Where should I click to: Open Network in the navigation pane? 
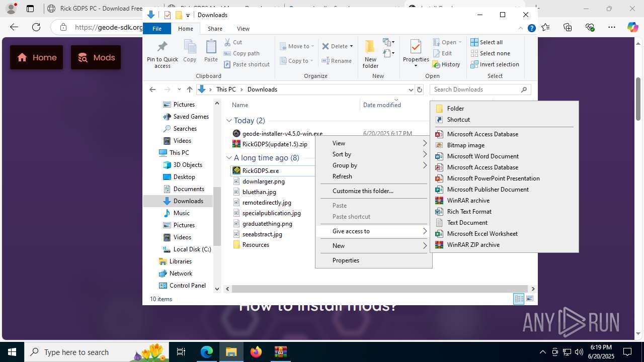(176, 274)
